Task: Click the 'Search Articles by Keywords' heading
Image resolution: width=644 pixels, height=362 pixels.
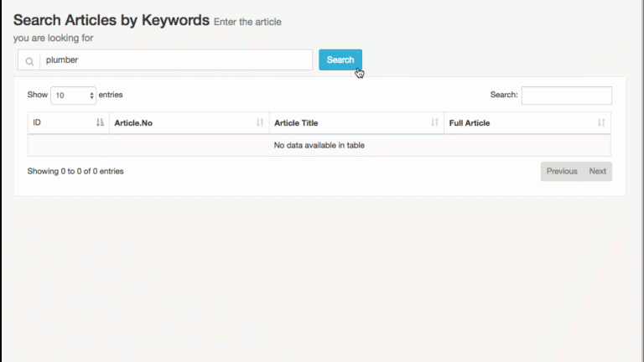Action: (111, 19)
